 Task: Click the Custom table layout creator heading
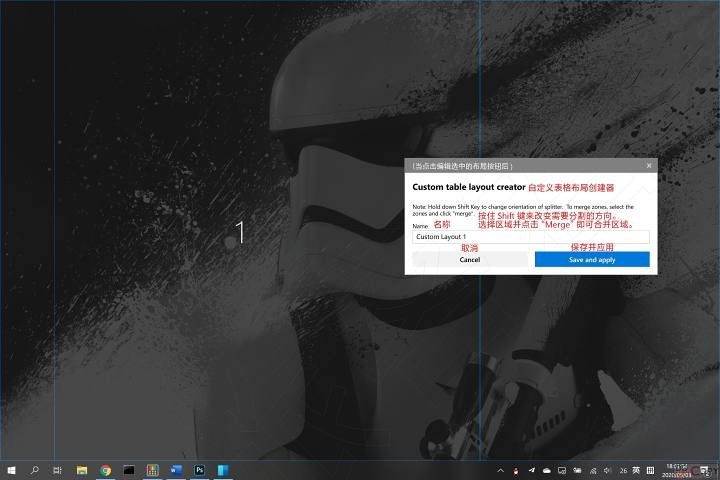[469, 187]
